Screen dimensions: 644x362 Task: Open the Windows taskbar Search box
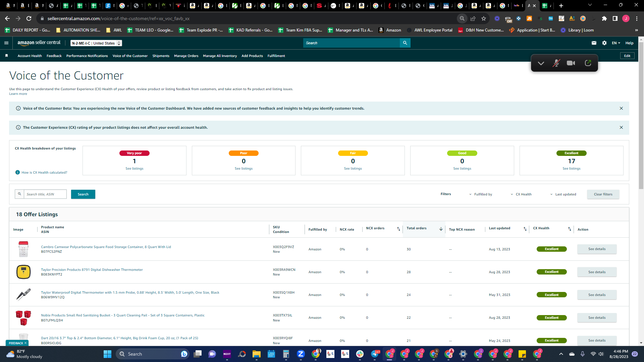click(153, 354)
